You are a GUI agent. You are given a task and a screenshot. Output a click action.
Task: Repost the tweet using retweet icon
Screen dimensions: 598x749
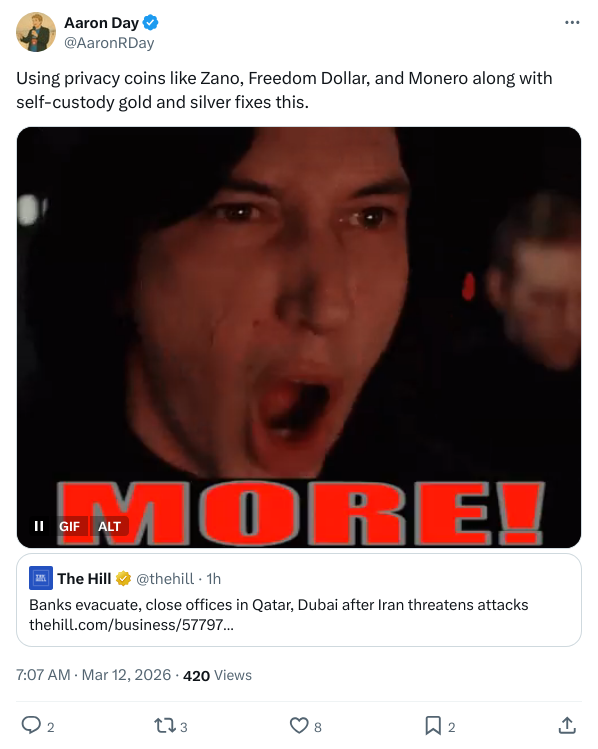164,726
